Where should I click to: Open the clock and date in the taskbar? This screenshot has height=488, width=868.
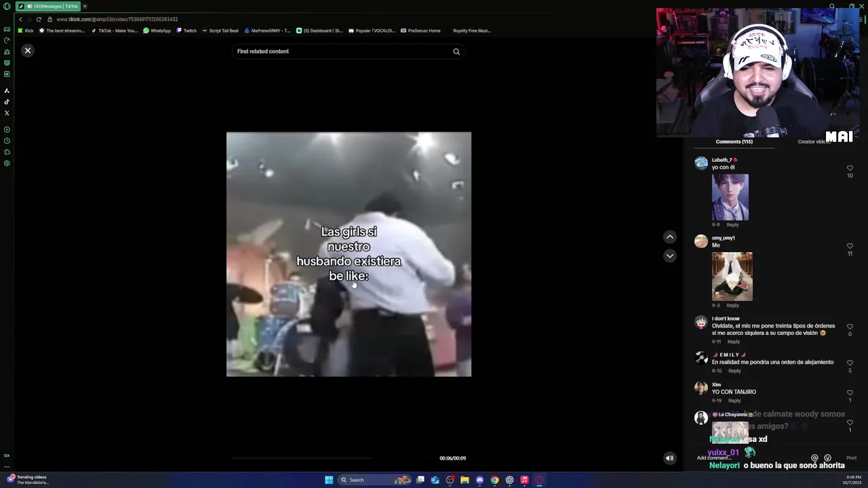852,480
